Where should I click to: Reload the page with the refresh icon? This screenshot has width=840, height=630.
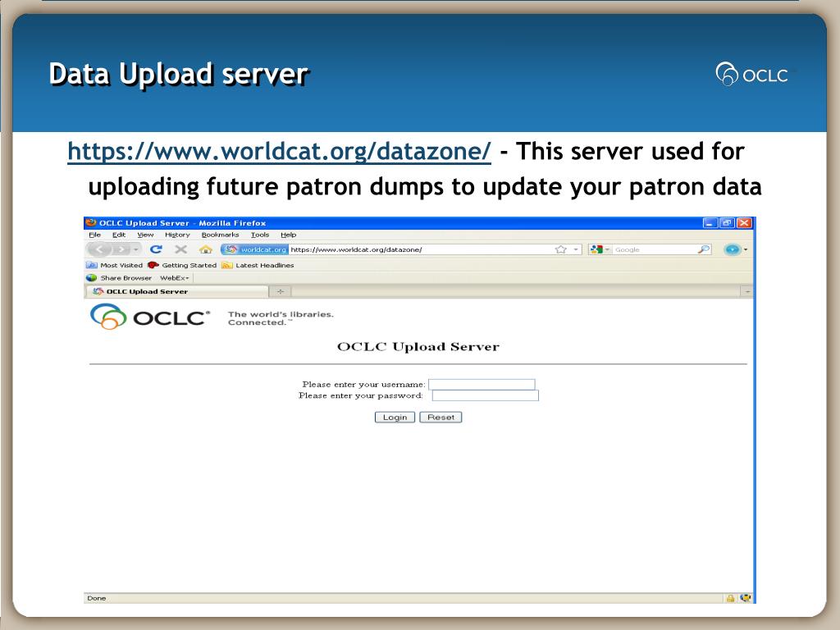click(156, 249)
